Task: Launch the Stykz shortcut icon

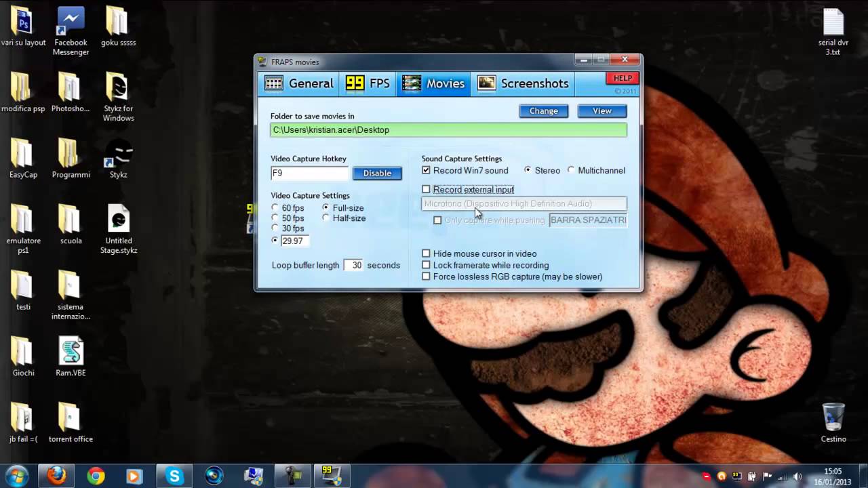Action: (119, 159)
